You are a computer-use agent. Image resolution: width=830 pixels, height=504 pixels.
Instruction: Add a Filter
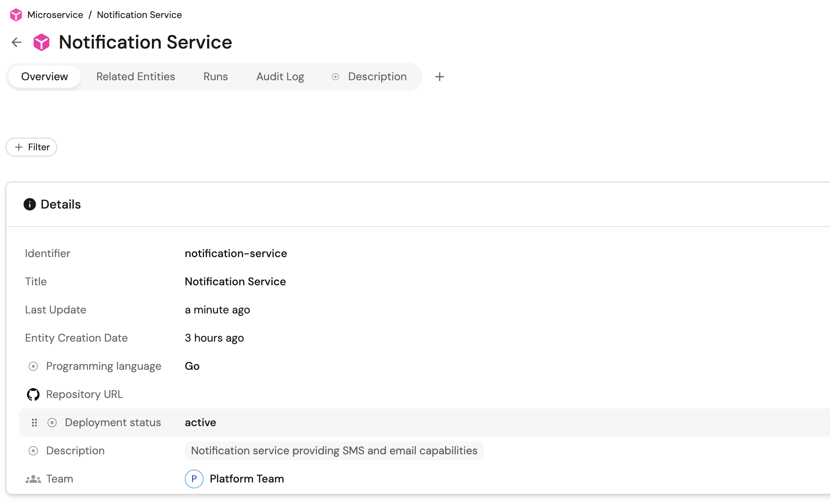(x=31, y=147)
